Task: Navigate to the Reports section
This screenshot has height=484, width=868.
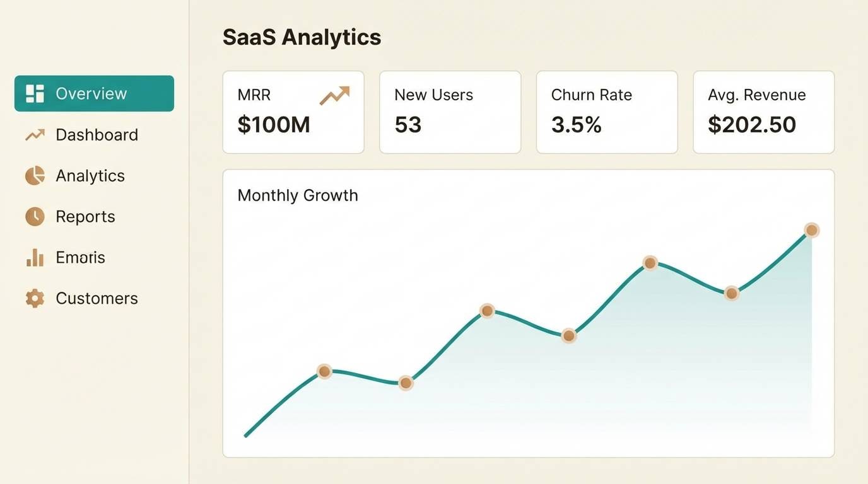Action: click(85, 216)
